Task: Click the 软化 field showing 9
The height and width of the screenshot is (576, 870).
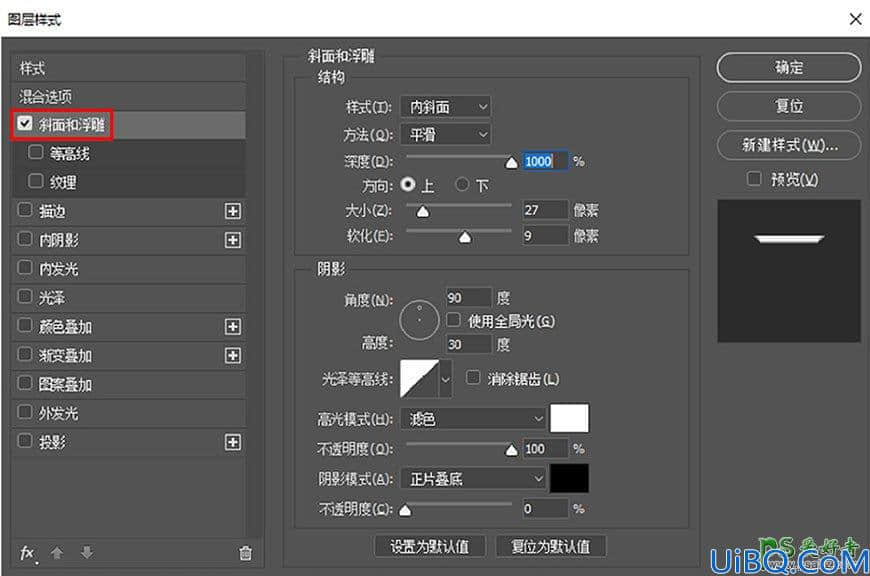Action: coord(545,236)
